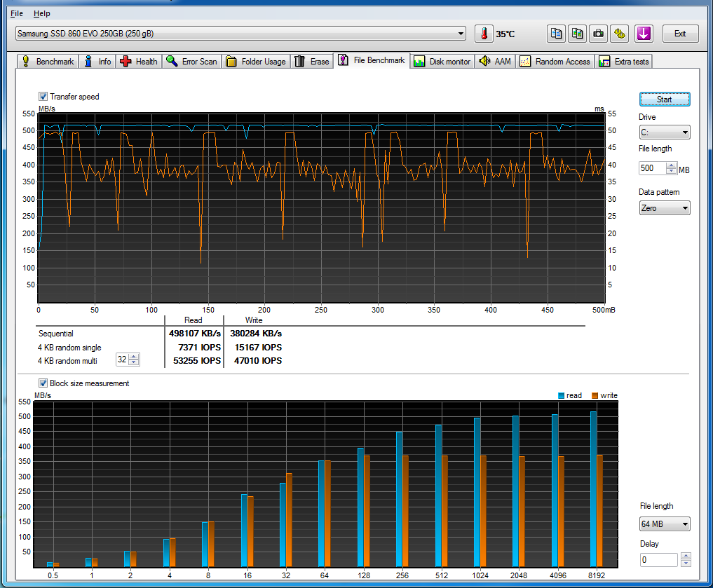Click the sequential write value 380284 KB/s
This screenshot has height=588, width=713.
coord(256,333)
